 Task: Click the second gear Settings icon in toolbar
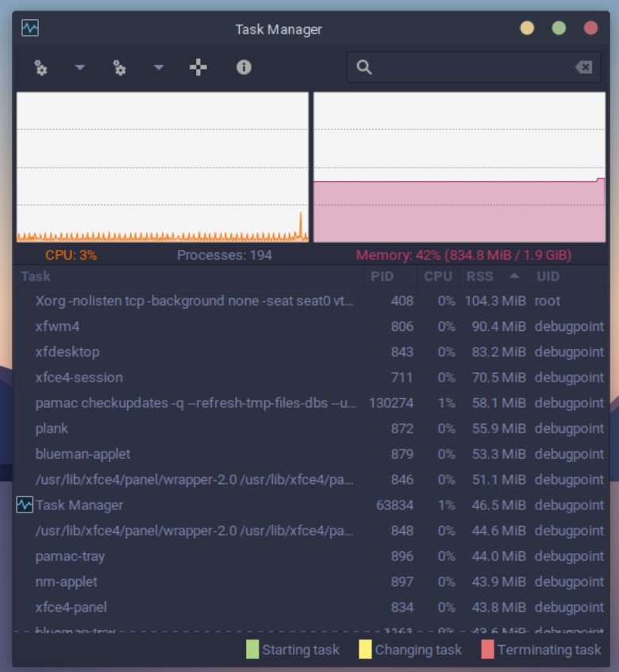point(120,67)
